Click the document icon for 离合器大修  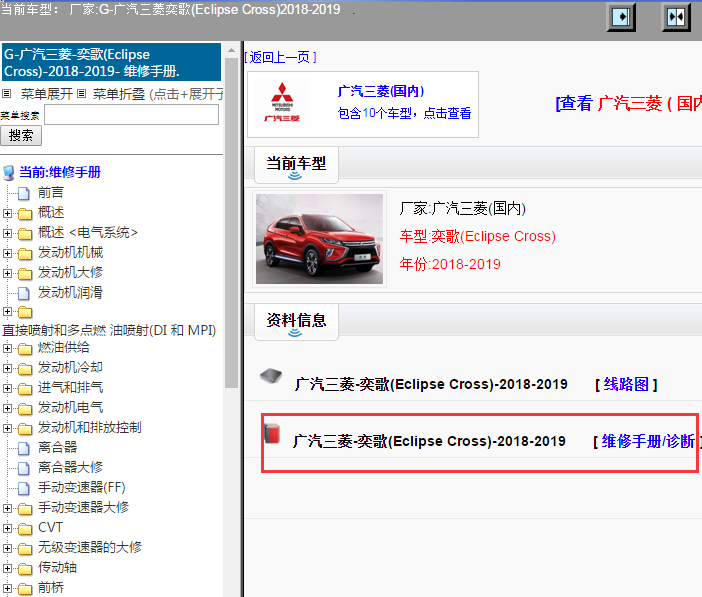tap(24, 468)
